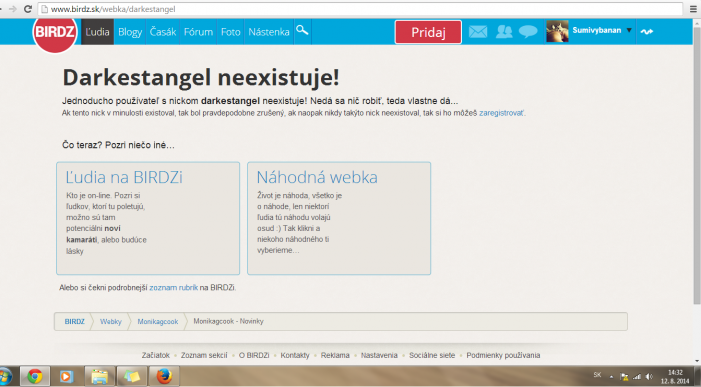
Task: Open the Kontakty footer link
Action: pos(295,355)
